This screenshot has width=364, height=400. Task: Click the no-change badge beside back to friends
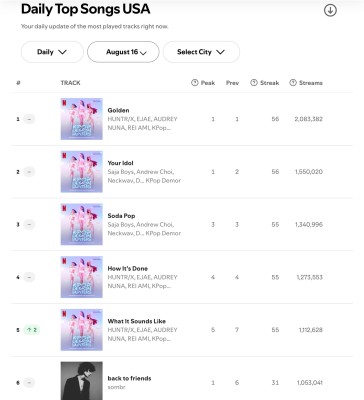[x=29, y=382]
